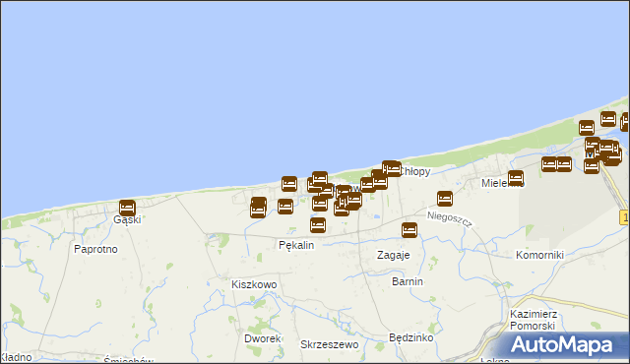Click the single hotel icon right of the stacked pair
The width and height of the screenshot is (630, 364).
coord(285,207)
